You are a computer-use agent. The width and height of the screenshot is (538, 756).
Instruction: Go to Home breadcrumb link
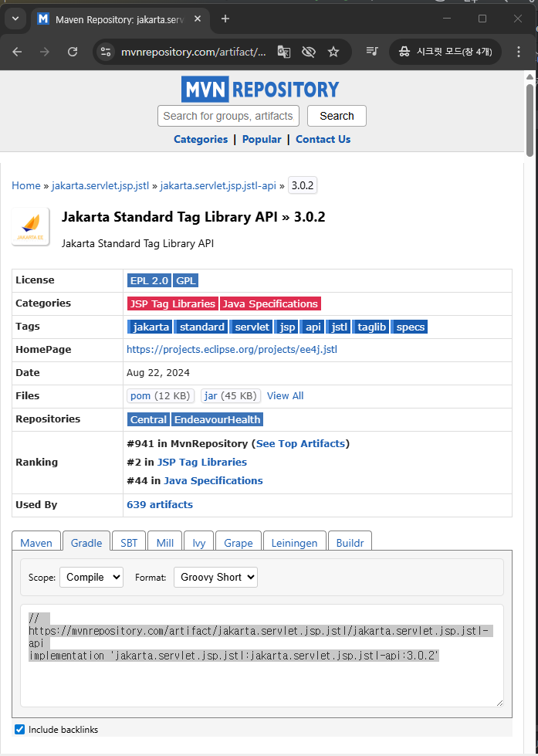(x=26, y=185)
